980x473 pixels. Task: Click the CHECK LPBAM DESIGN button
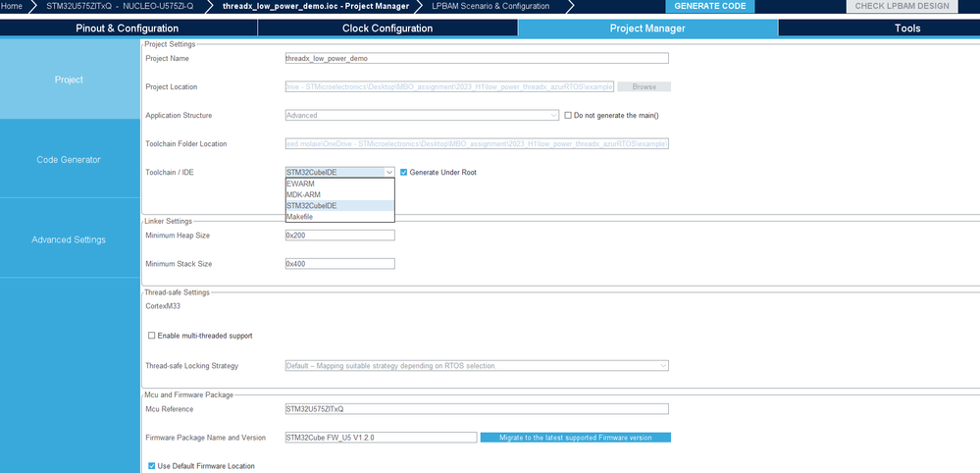[902, 6]
